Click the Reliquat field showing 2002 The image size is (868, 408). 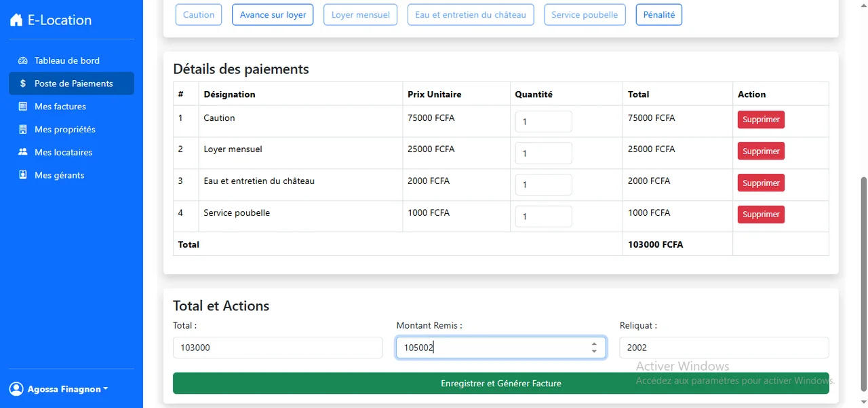[x=724, y=348]
